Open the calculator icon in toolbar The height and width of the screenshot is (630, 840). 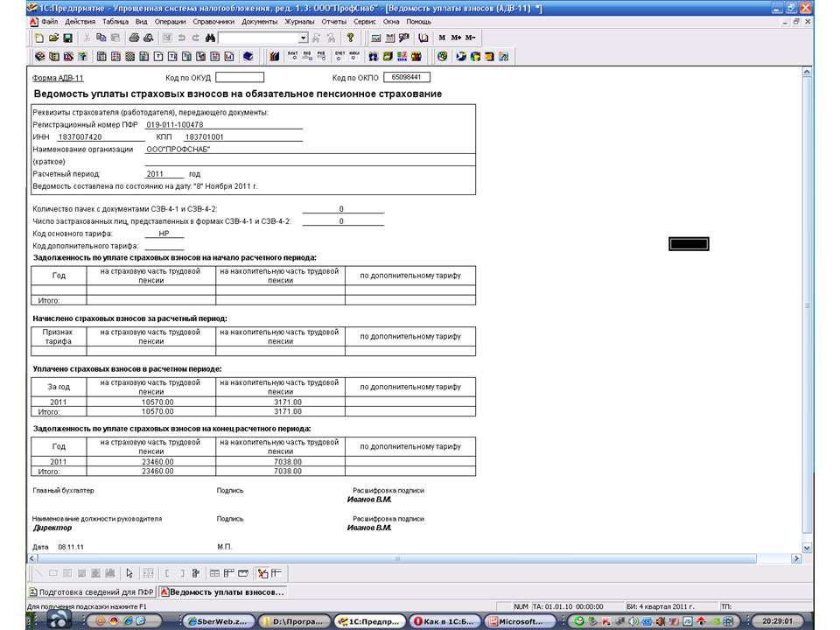[375, 38]
